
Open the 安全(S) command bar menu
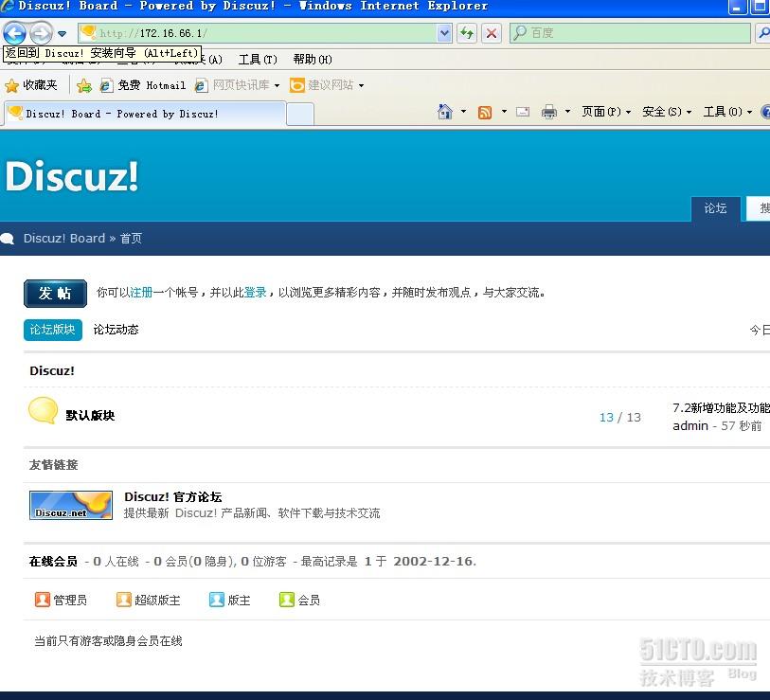coord(667,112)
